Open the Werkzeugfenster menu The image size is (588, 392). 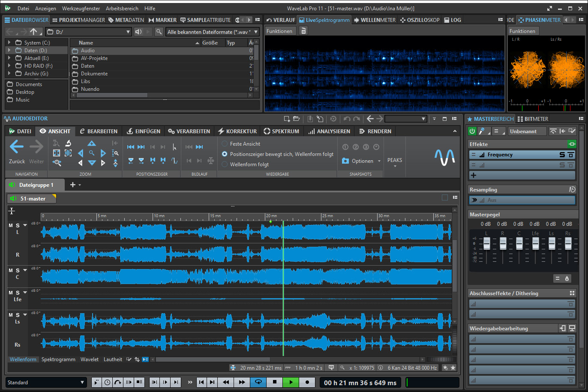(81, 8)
